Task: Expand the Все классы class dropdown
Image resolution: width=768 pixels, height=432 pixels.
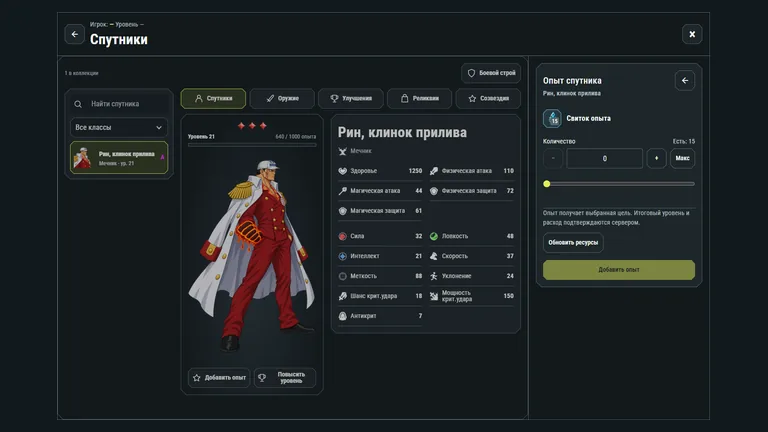Action: click(119, 127)
